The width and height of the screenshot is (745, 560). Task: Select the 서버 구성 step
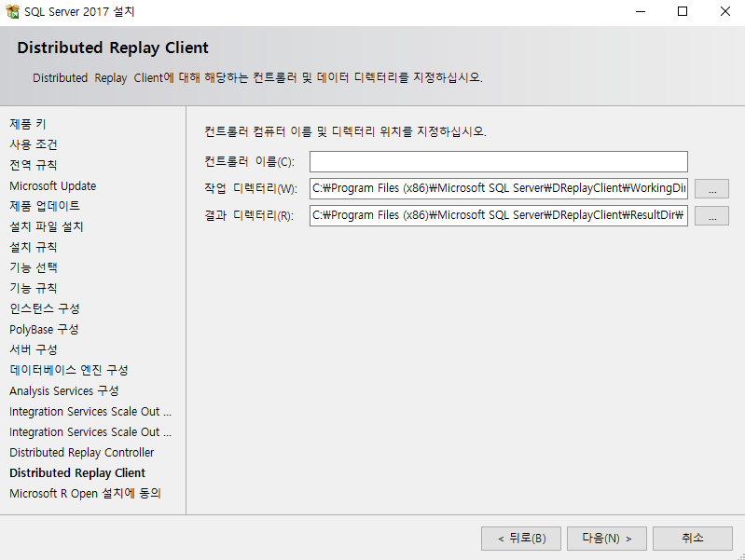[x=34, y=349]
